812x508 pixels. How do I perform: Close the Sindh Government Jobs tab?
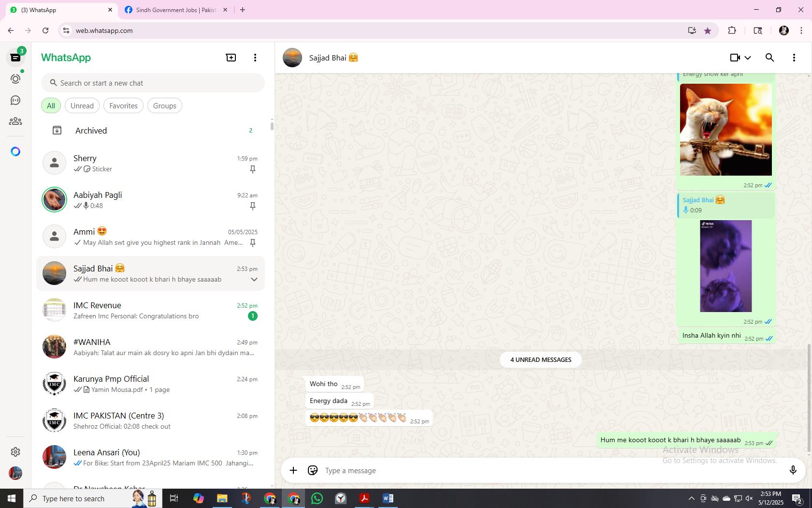(225, 10)
